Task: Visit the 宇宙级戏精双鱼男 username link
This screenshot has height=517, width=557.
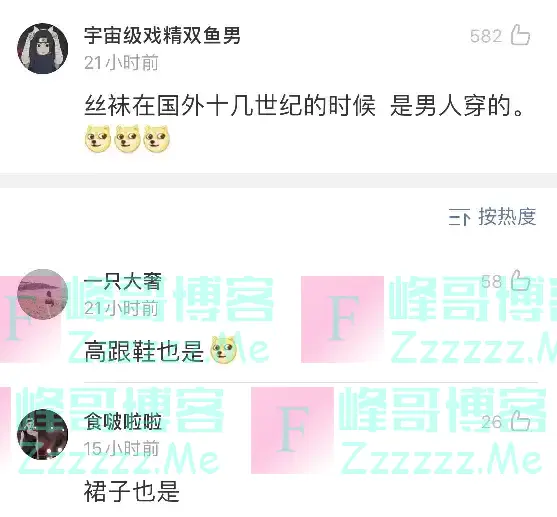Action: coord(162,36)
